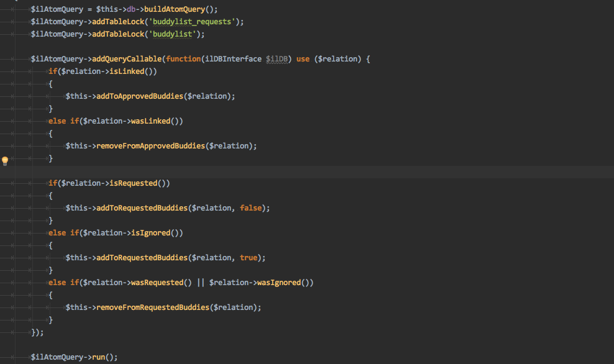Click the yellow intention lightbulb icon
The height and width of the screenshot is (364, 614).
[x=5, y=161]
